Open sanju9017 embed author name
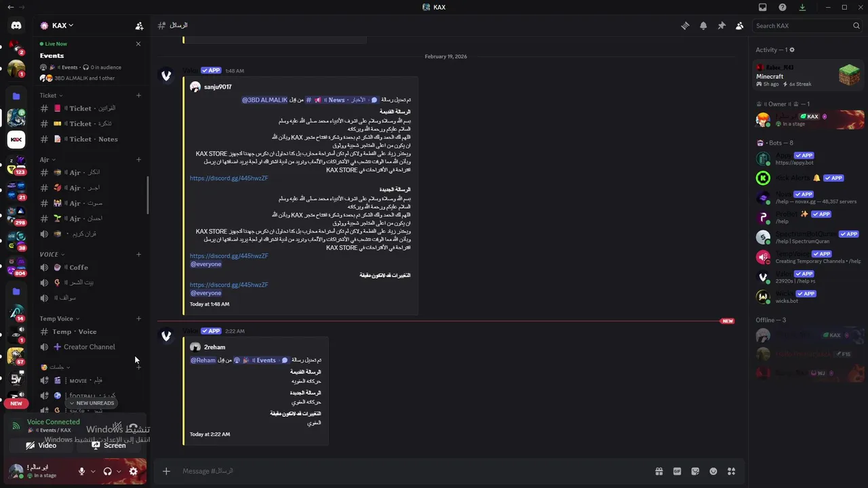This screenshot has height=488, width=868. pyautogui.click(x=218, y=87)
